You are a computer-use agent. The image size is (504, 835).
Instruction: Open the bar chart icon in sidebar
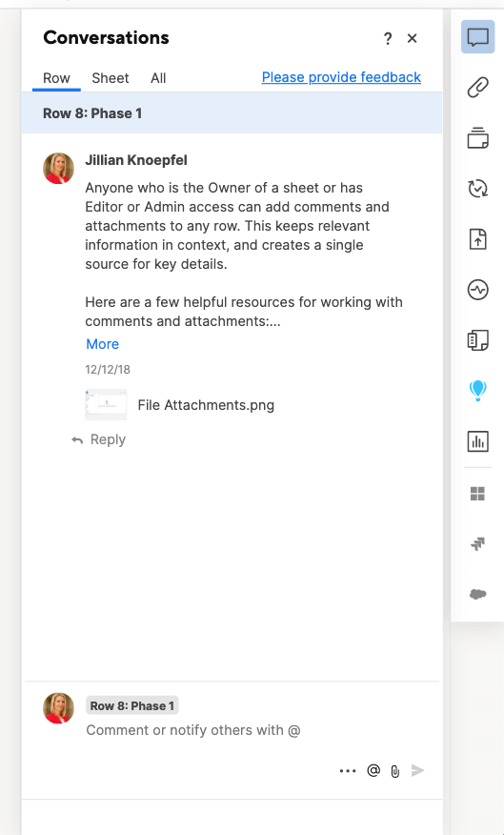point(477,441)
